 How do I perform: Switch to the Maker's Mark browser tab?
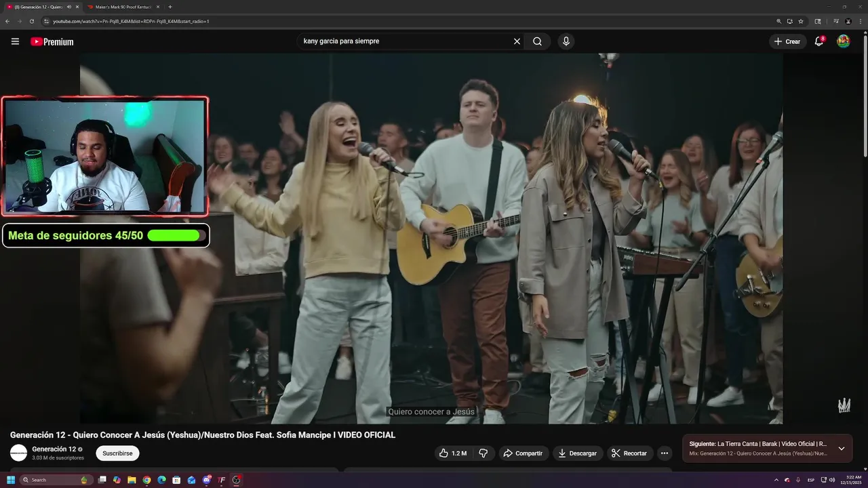[123, 7]
